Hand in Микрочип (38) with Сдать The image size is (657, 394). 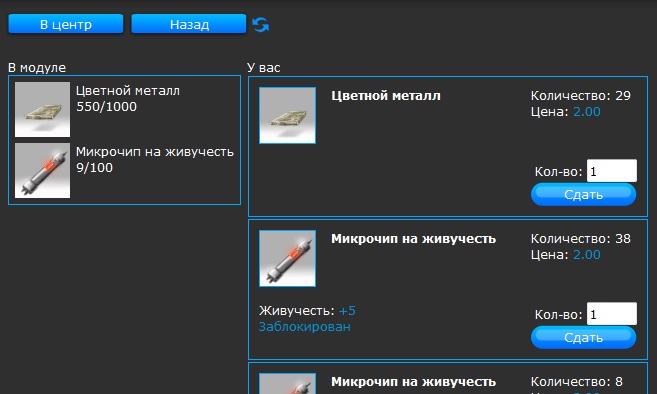(x=583, y=337)
